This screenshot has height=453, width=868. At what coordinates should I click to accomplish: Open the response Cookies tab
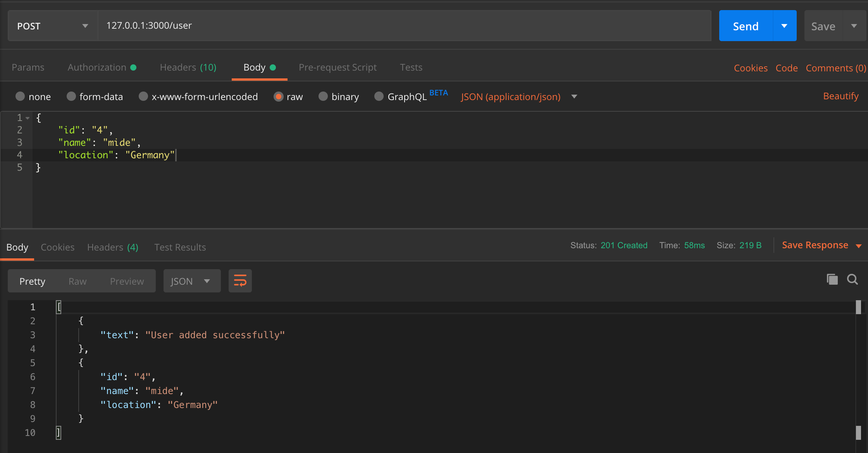coord(57,247)
